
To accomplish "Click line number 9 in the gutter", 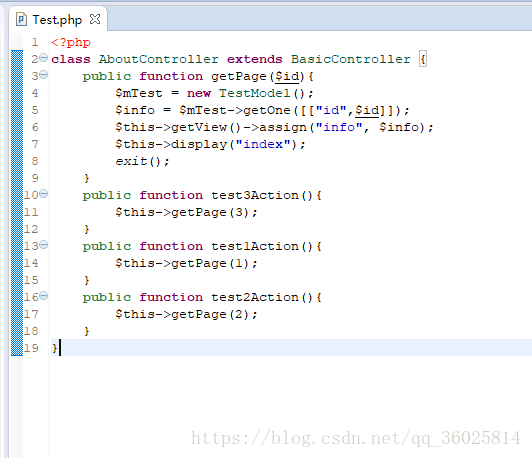I will click(35, 178).
